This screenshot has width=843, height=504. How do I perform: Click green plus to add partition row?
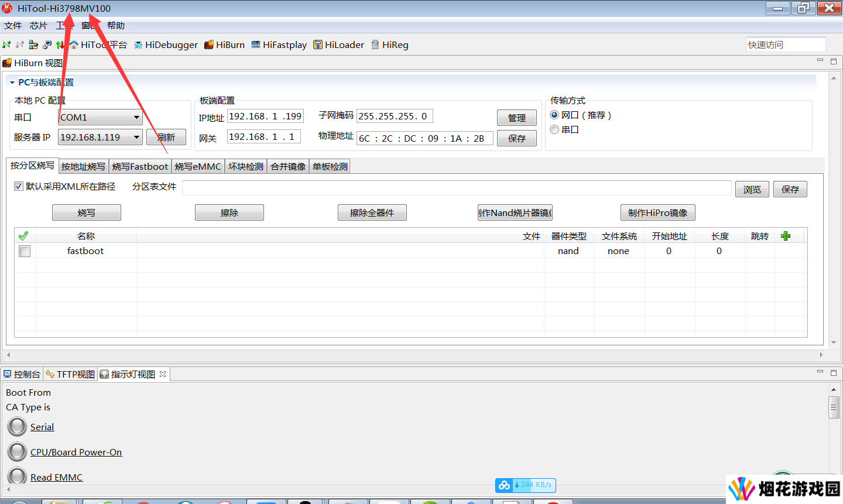tap(786, 236)
